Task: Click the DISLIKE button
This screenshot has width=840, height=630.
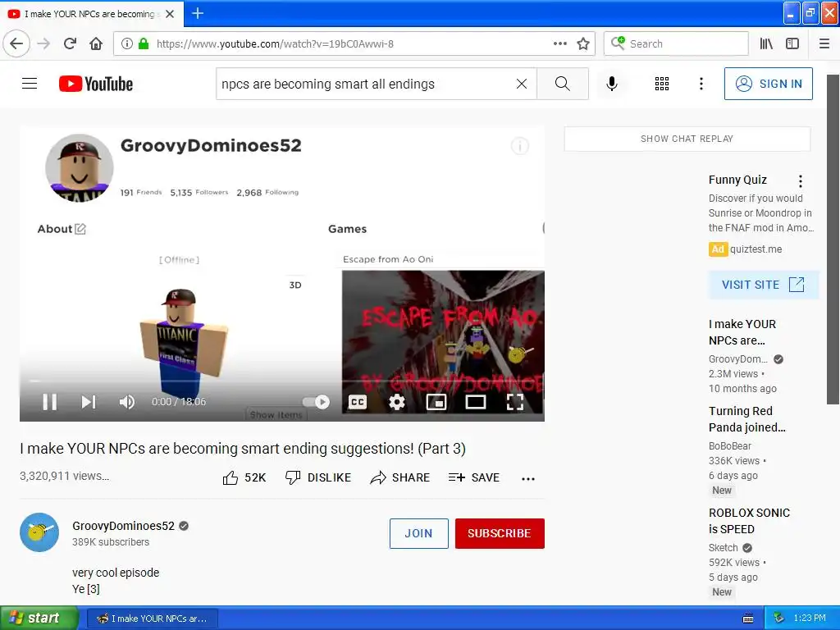Action: pos(318,477)
